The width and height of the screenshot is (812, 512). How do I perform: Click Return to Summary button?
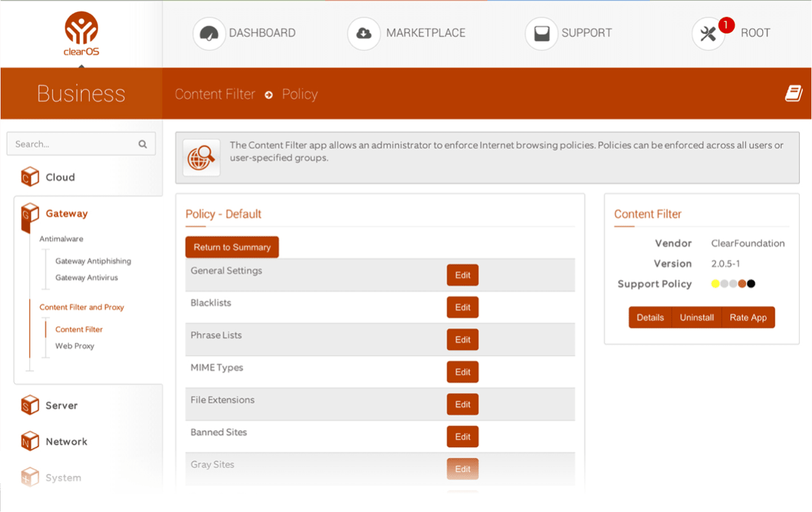coord(232,247)
